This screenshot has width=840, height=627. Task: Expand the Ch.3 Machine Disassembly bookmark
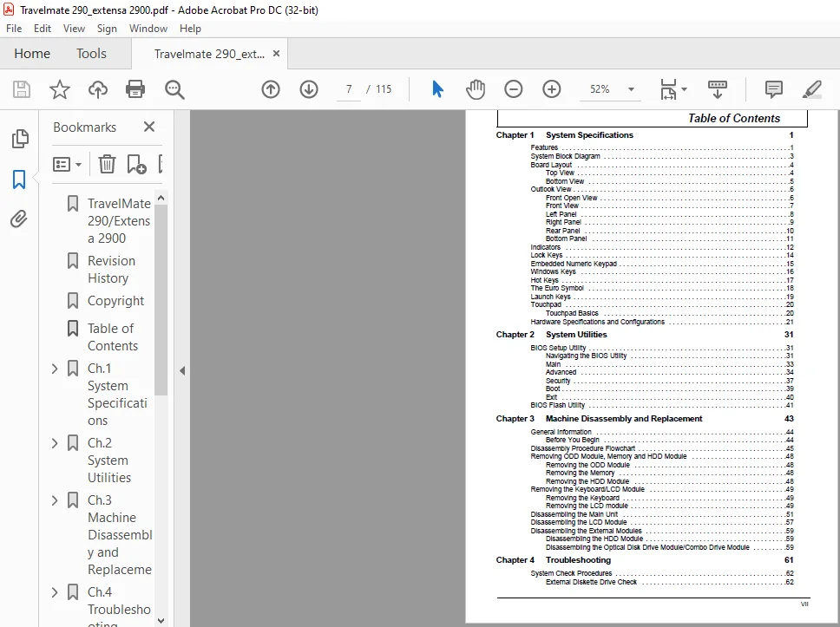point(55,500)
